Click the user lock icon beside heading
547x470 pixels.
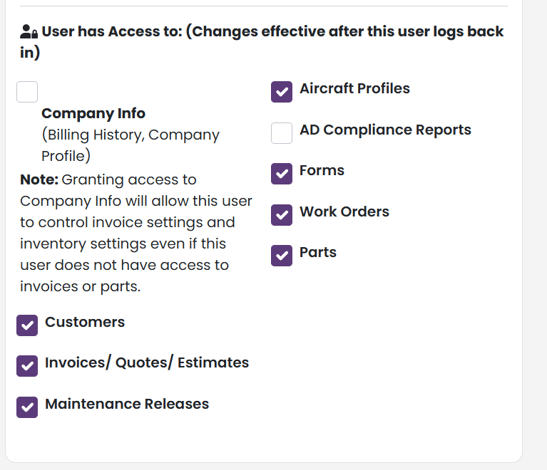click(x=29, y=32)
